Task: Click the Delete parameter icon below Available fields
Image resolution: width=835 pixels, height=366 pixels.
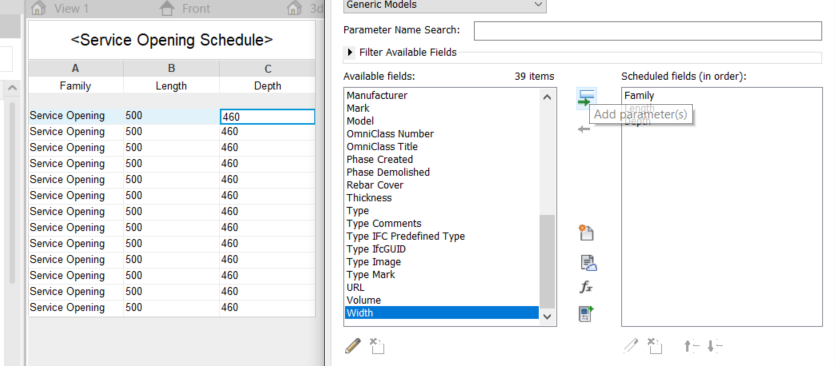Action: pyautogui.click(x=376, y=346)
